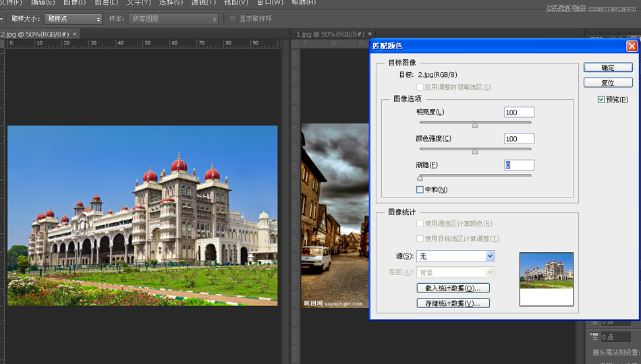The height and width of the screenshot is (364, 641).
Task: Click the paragraph space-before indent icon
Action: [x=594, y=336]
